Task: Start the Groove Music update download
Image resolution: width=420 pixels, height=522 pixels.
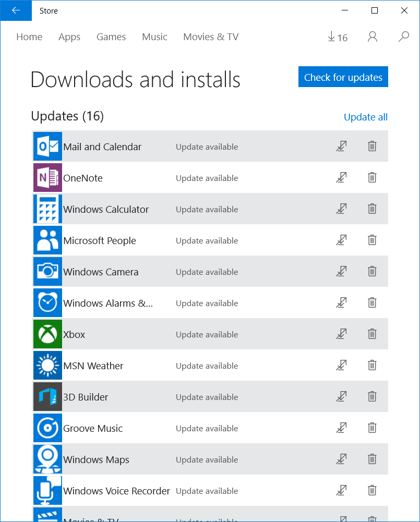Action: click(341, 428)
